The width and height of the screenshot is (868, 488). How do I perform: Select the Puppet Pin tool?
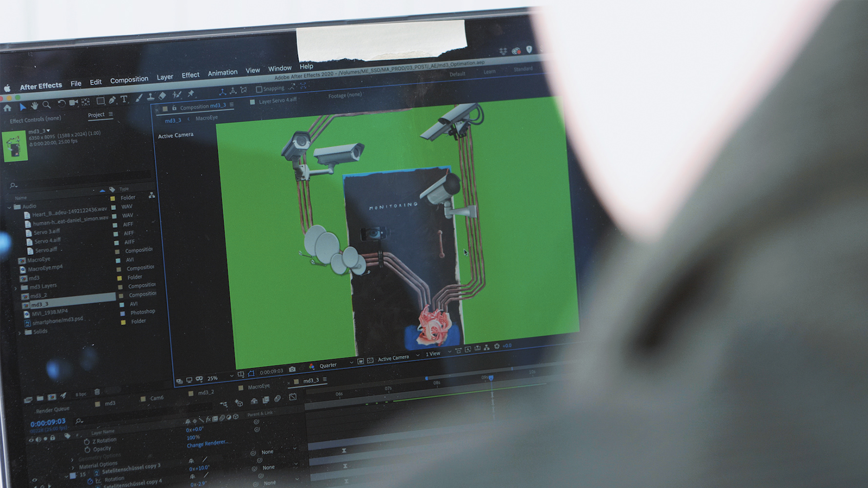click(191, 94)
